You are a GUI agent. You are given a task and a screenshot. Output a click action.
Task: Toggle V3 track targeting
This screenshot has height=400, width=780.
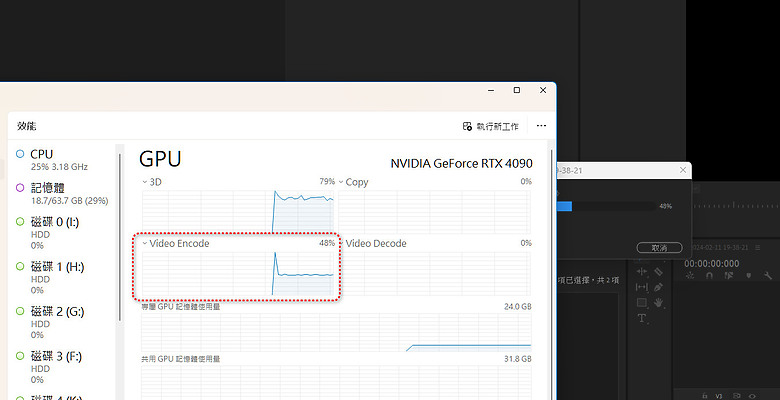click(x=719, y=396)
